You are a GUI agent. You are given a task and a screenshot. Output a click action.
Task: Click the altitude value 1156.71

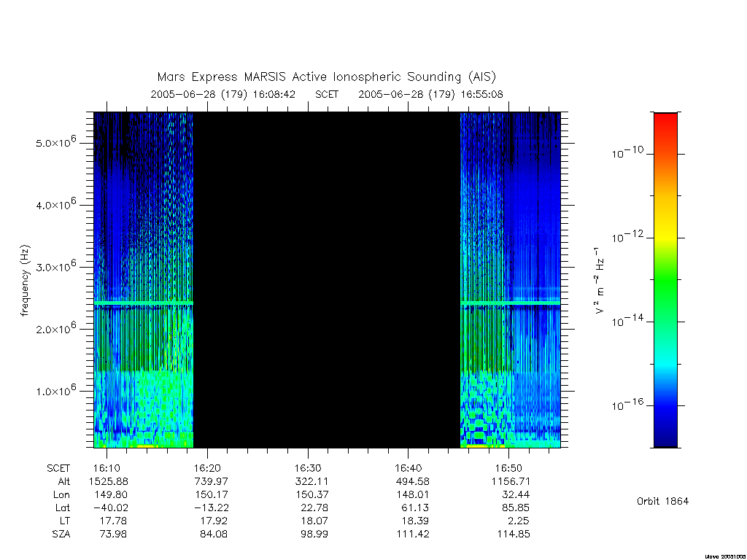coord(511,481)
